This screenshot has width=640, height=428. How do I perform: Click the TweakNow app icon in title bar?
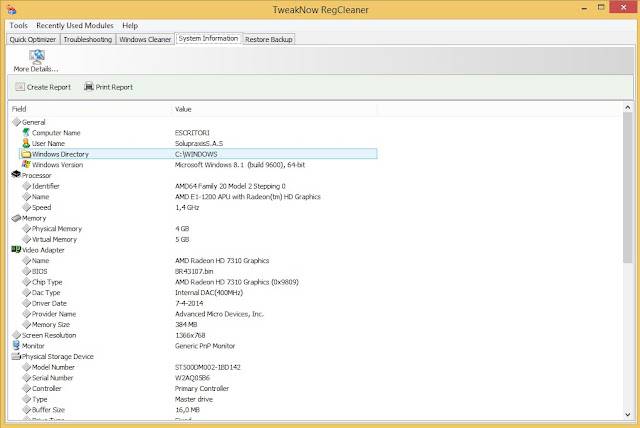(11, 9)
